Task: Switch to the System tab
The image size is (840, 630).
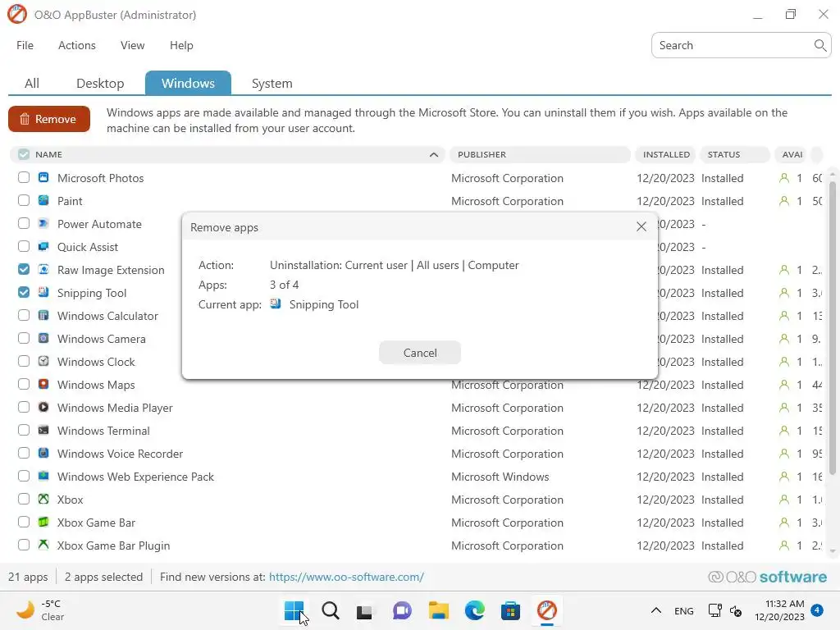Action: (x=272, y=84)
